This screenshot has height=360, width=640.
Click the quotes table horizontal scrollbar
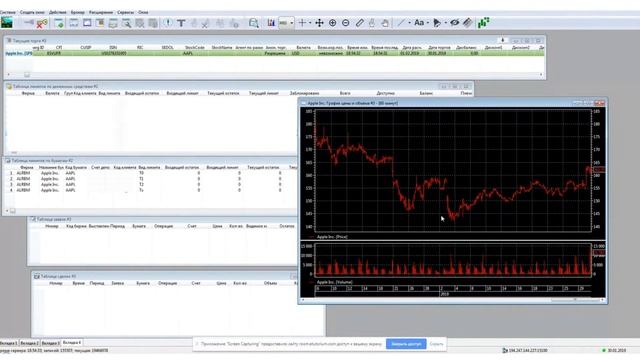(x=274, y=75)
